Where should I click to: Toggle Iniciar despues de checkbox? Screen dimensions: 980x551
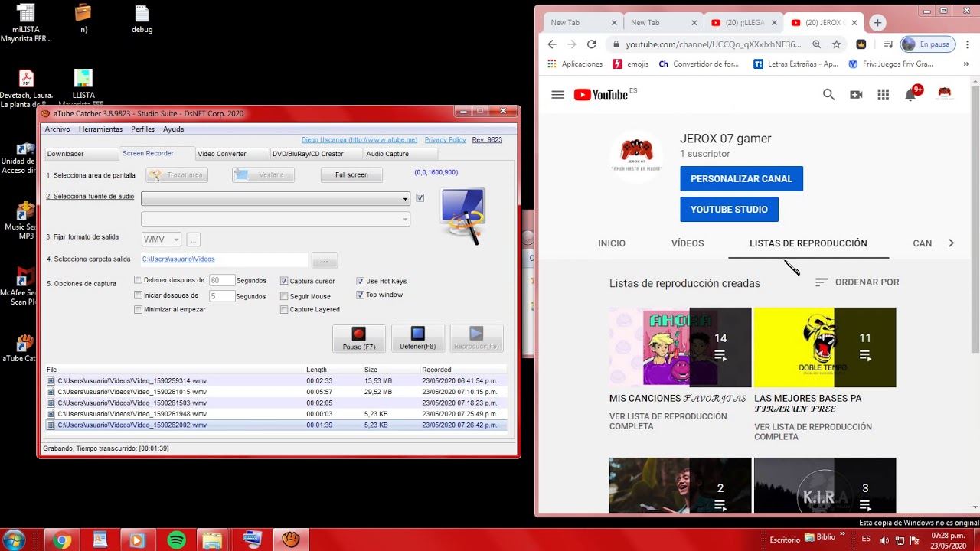(x=138, y=295)
